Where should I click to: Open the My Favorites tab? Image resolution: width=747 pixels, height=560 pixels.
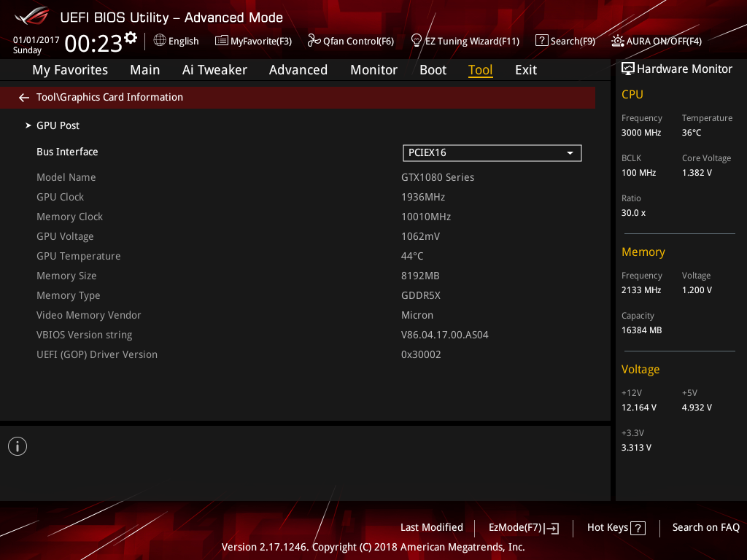[x=70, y=70]
